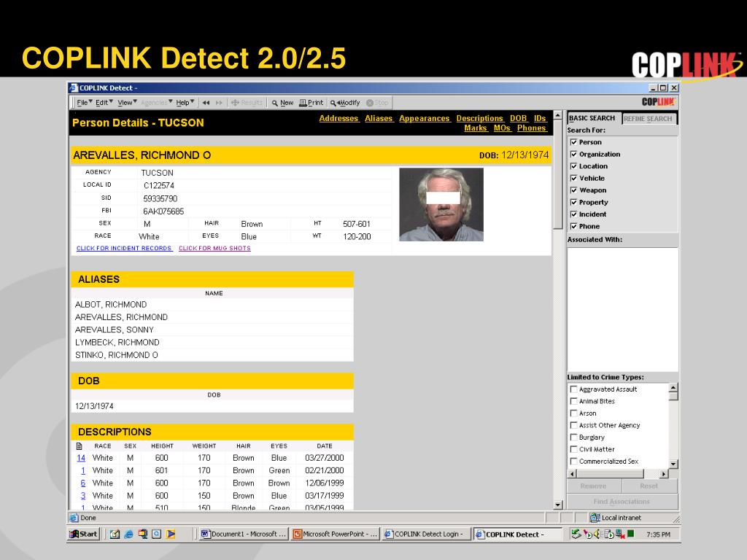Open the Edit menu
This screenshot has height=560, width=747.
(104, 102)
